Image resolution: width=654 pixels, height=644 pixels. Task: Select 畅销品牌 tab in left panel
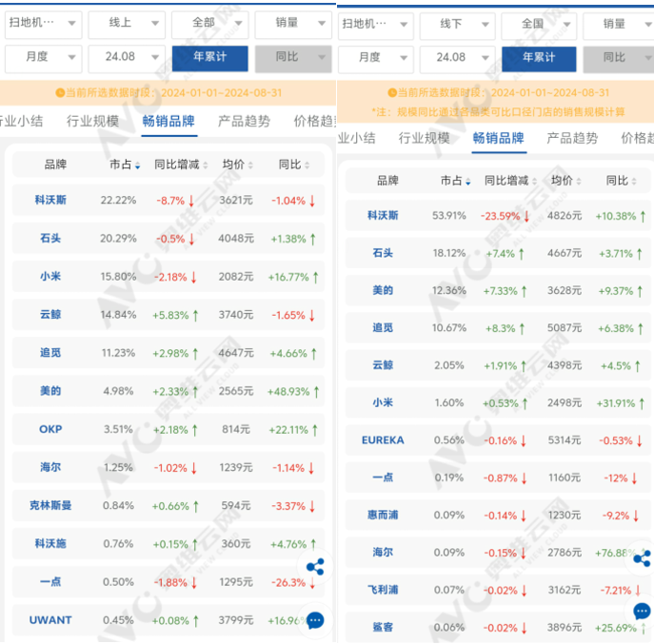pos(168,122)
